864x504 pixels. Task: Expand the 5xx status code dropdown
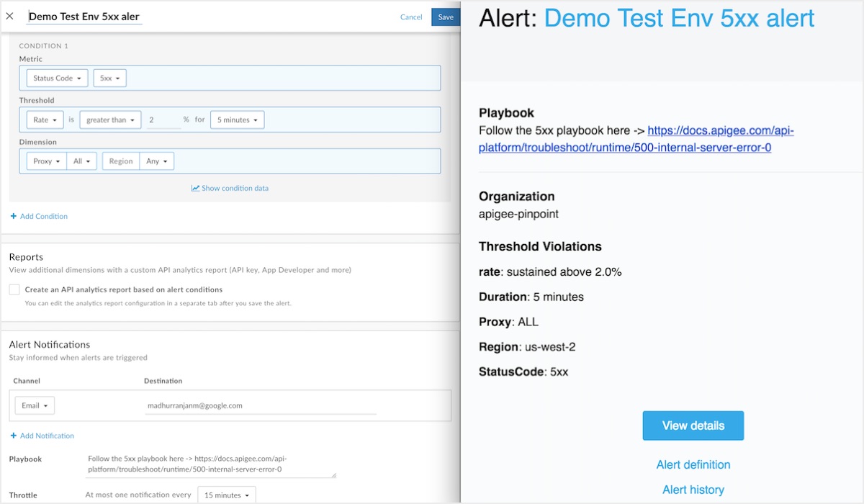tap(109, 78)
